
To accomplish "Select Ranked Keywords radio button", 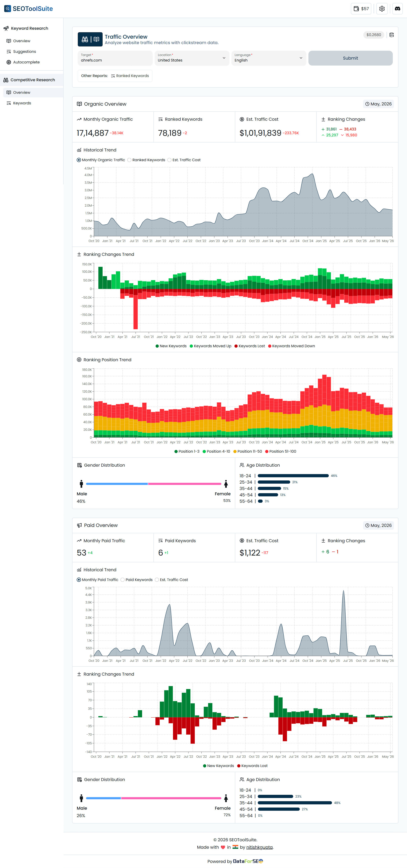I will (129, 160).
